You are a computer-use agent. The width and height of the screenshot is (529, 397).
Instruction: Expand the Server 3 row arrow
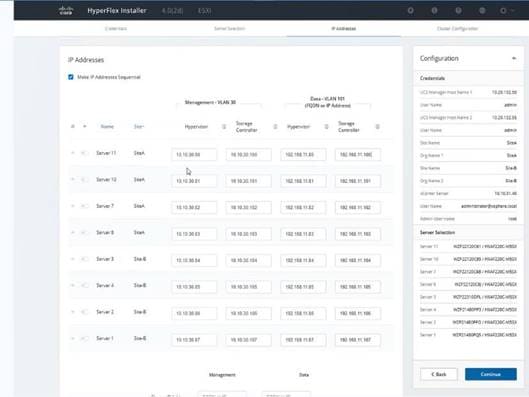click(x=73, y=259)
